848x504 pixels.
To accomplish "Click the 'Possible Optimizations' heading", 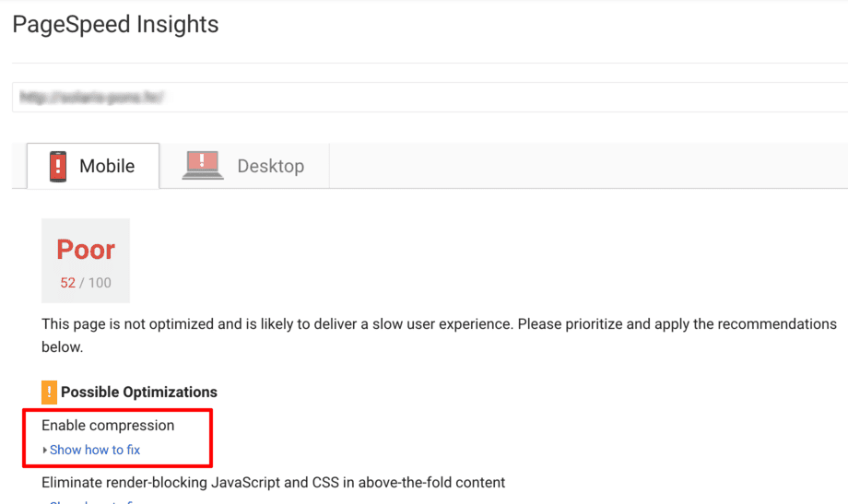I will click(139, 393).
